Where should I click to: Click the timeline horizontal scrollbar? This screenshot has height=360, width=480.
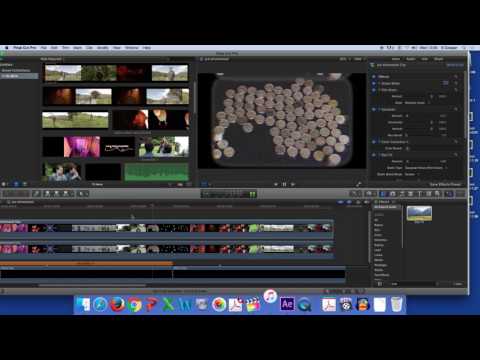[x=92, y=285]
